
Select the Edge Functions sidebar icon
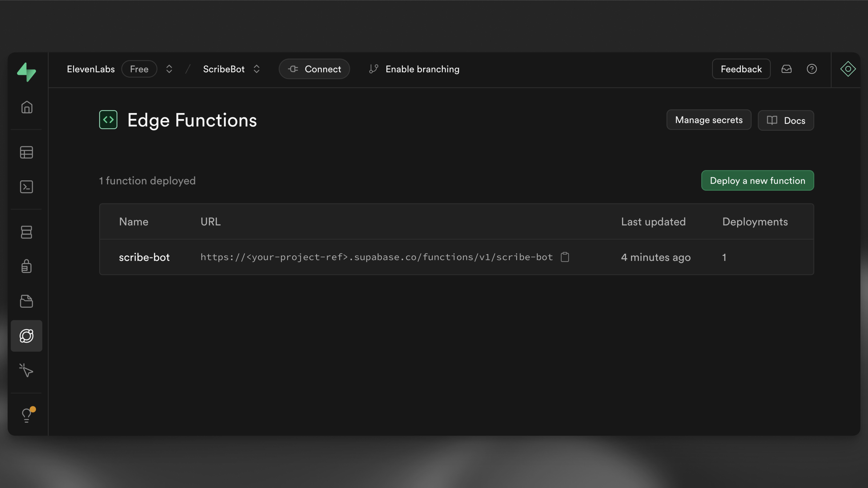(x=27, y=336)
